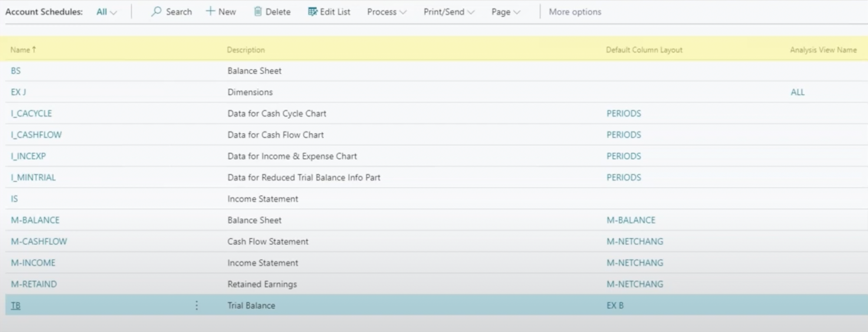Click the Description column header
The height and width of the screenshot is (332, 868).
point(246,50)
